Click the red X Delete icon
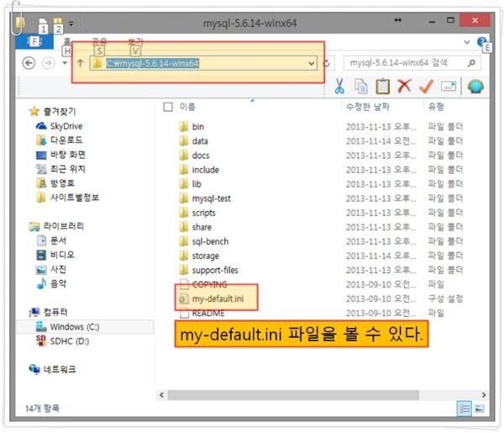 404,87
